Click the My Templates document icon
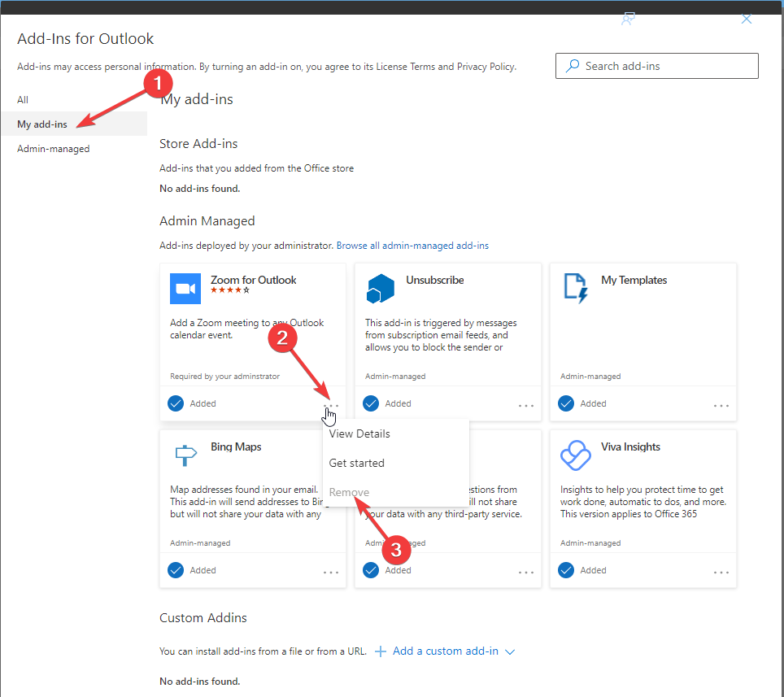 576,289
